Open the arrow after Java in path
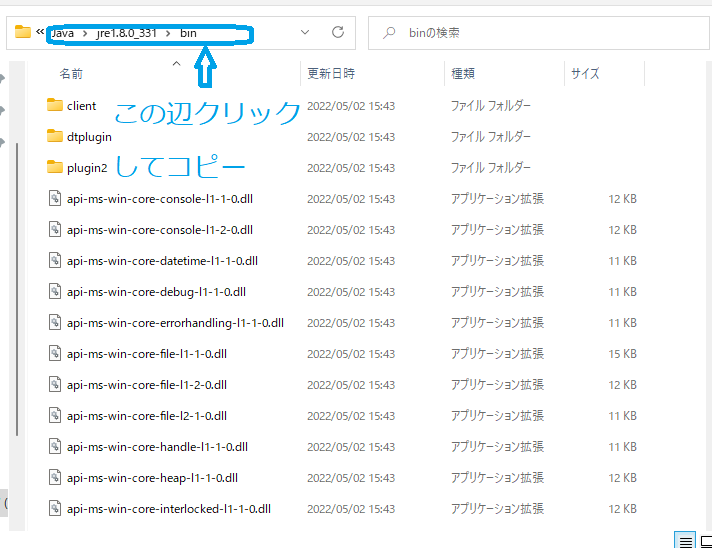712x548 pixels. tap(85, 34)
